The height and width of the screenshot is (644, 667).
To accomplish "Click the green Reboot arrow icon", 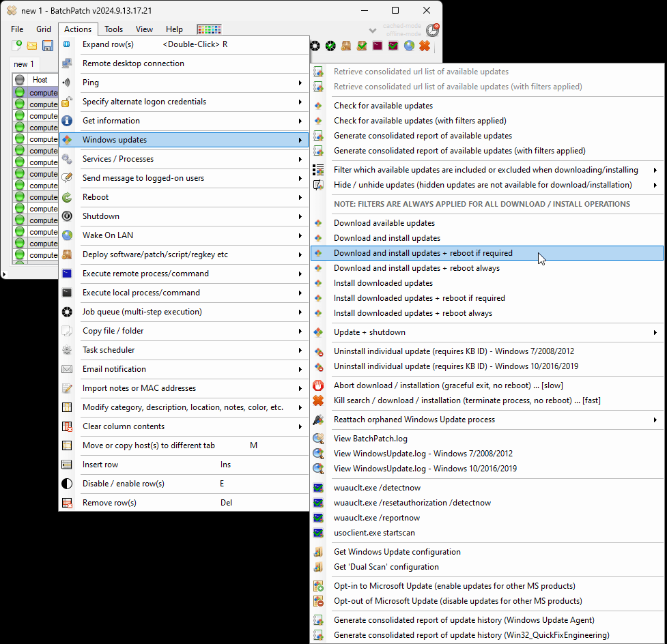I will pyautogui.click(x=67, y=197).
